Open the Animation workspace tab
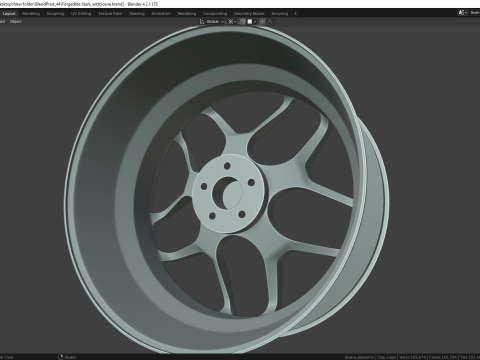Viewport: 480px width, 360px height. [161, 14]
